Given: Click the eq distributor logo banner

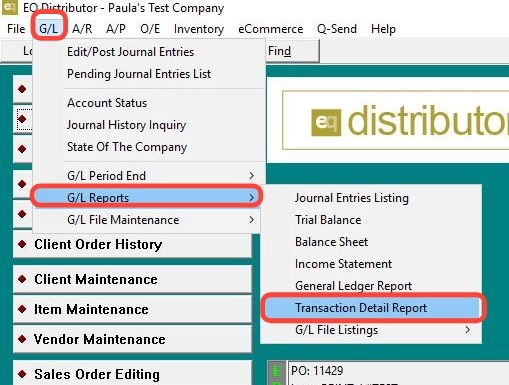Looking at the screenshot, I should pyautogui.click(x=395, y=120).
